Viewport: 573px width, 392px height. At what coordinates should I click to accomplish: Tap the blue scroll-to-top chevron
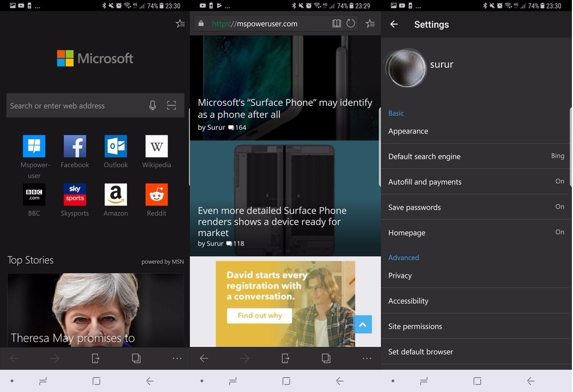(x=362, y=324)
